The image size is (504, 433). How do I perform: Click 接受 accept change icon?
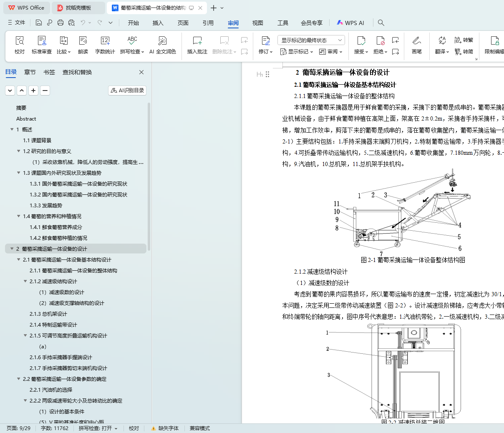[361, 40]
